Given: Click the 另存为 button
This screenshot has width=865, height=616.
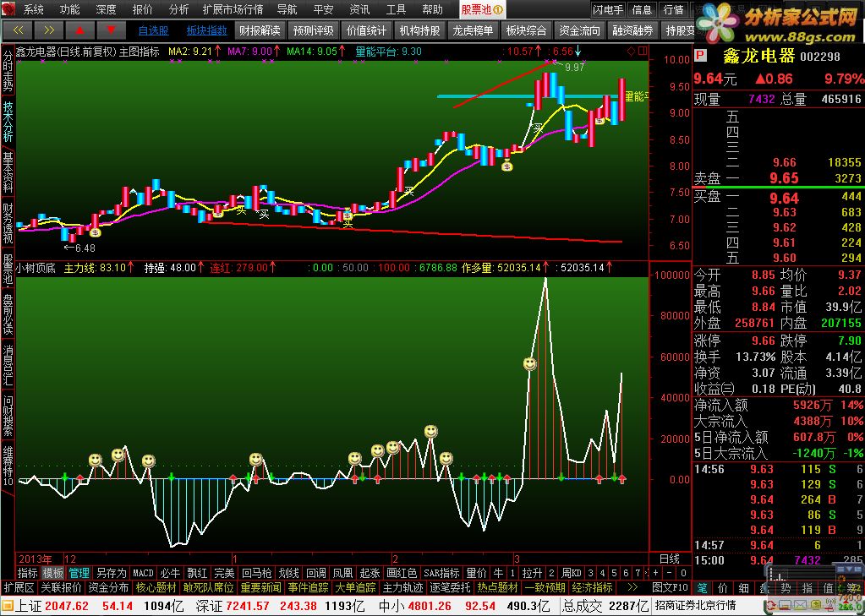Looking at the screenshot, I should [112, 573].
